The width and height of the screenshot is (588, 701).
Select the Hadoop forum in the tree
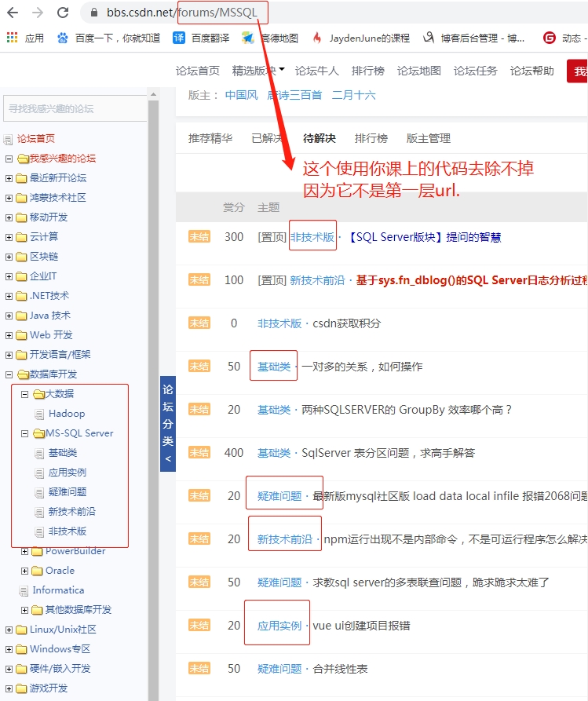click(x=67, y=414)
